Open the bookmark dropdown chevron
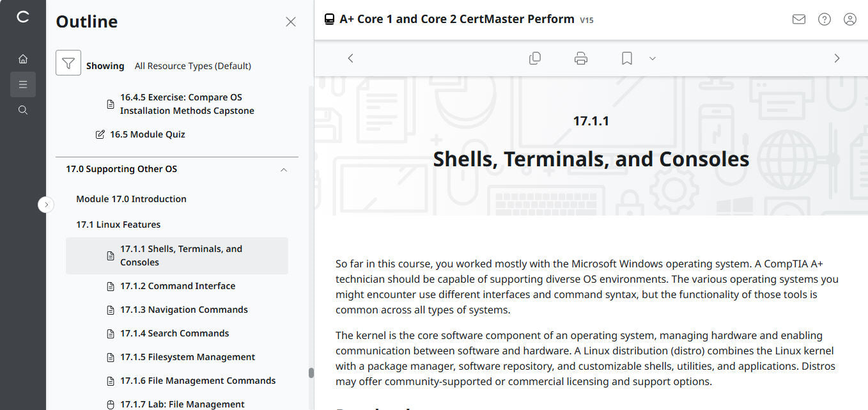 coord(652,58)
